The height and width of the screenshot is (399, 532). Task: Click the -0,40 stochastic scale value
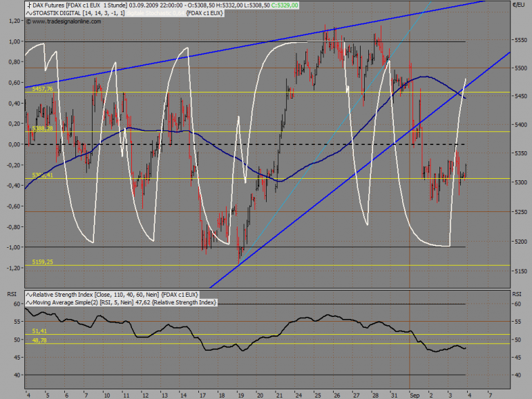[x=13, y=186]
